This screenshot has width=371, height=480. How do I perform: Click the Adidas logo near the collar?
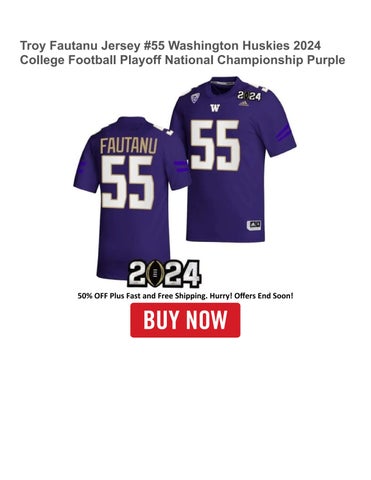pos(243,104)
